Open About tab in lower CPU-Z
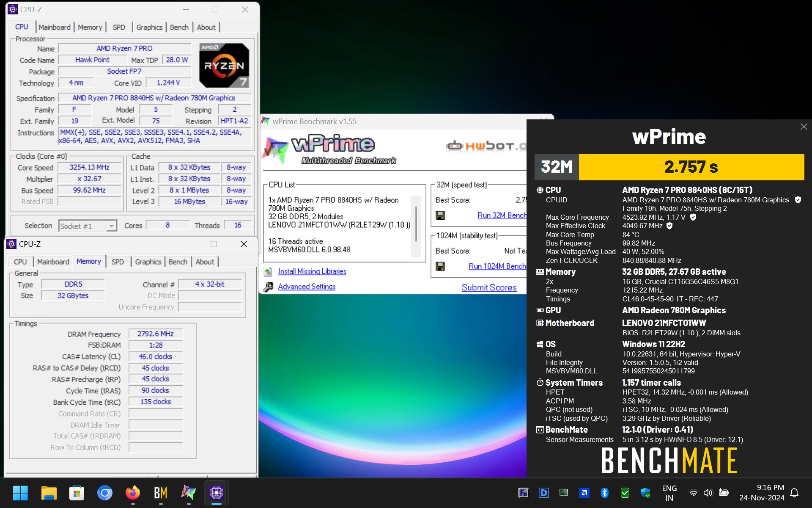Viewport: 812px width, 508px height. point(205,262)
